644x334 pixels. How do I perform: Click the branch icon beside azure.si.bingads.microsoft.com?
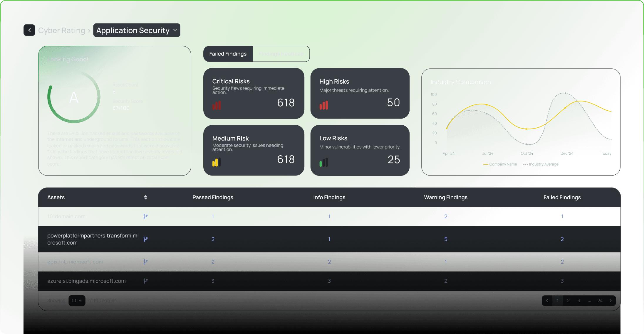(145, 281)
